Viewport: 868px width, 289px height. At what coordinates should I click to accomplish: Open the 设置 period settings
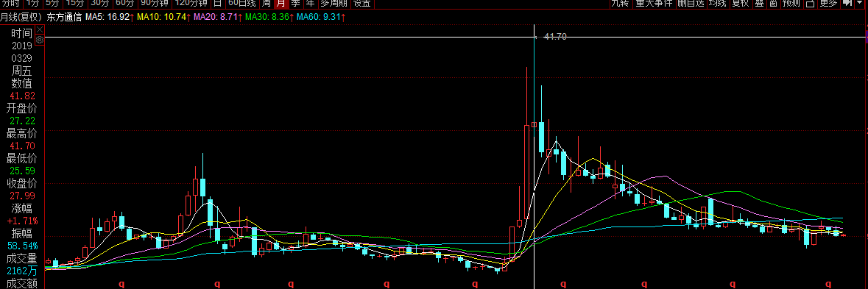point(363,4)
